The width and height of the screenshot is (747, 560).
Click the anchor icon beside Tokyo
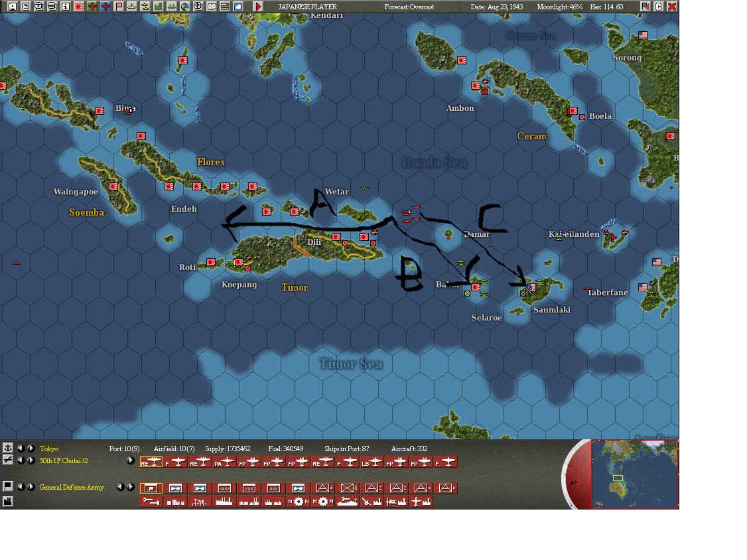[x=7, y=448]
